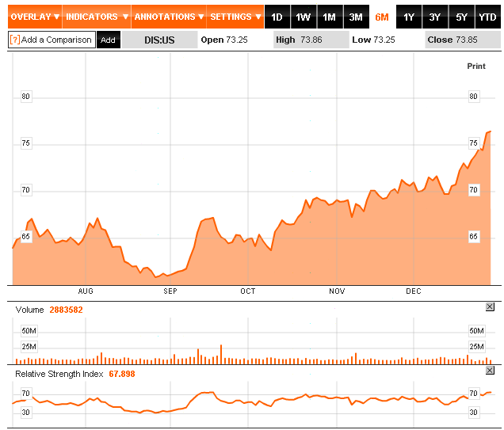Expand the Indicators dropdown
Screen dimensions: 504x430
96,17
